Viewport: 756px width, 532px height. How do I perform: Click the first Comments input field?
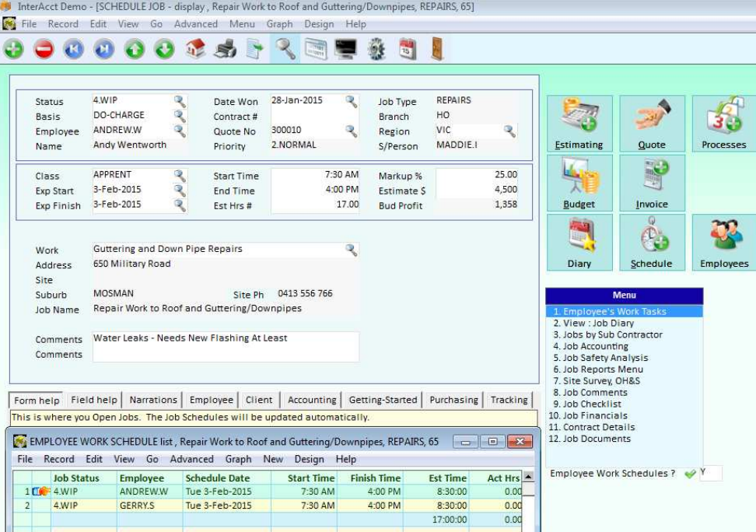coord(226,338)
